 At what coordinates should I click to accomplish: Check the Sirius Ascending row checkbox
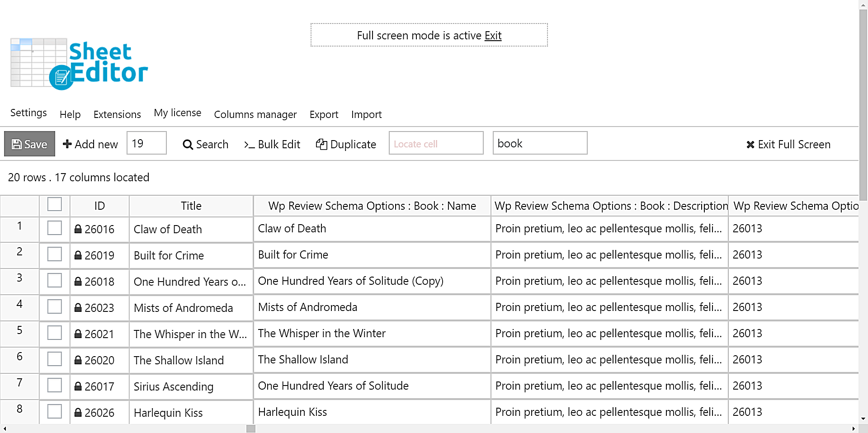click(55, 385)
